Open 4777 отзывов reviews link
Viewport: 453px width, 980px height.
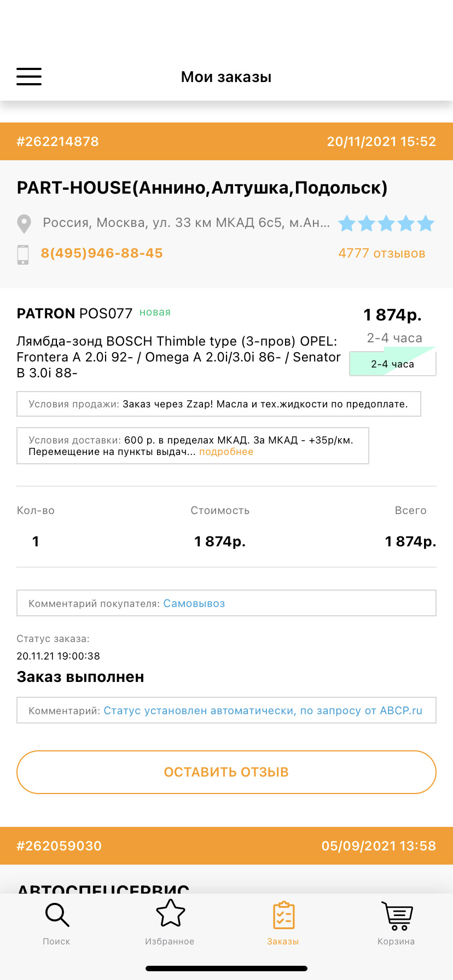pyautogui.click(x=381, y=253)
